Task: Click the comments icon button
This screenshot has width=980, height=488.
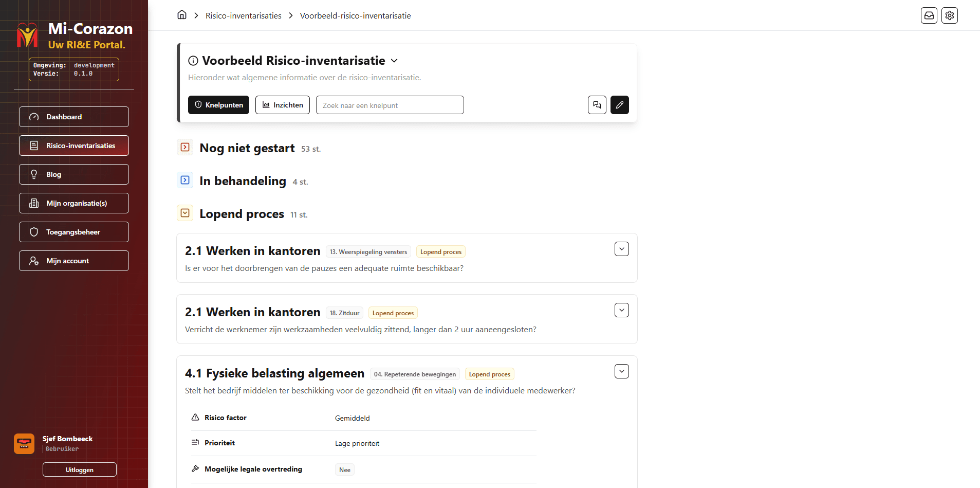Action: (x=597, y=105)
